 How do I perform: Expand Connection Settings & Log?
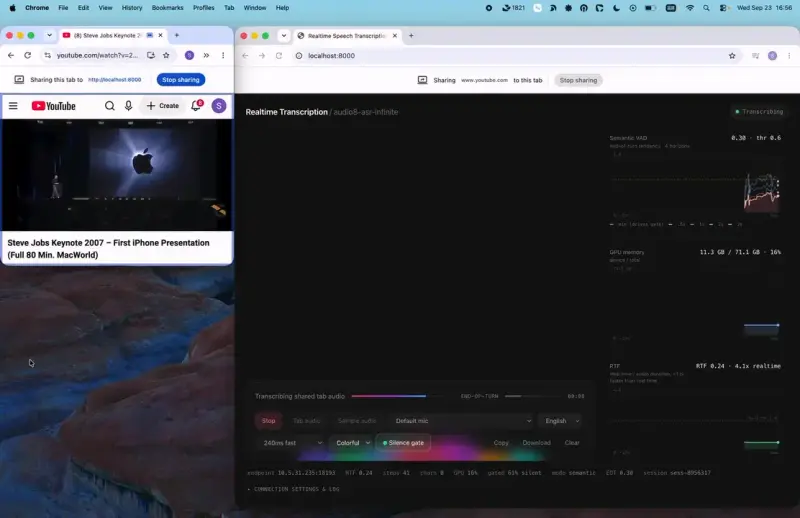(x=293, y=489)
